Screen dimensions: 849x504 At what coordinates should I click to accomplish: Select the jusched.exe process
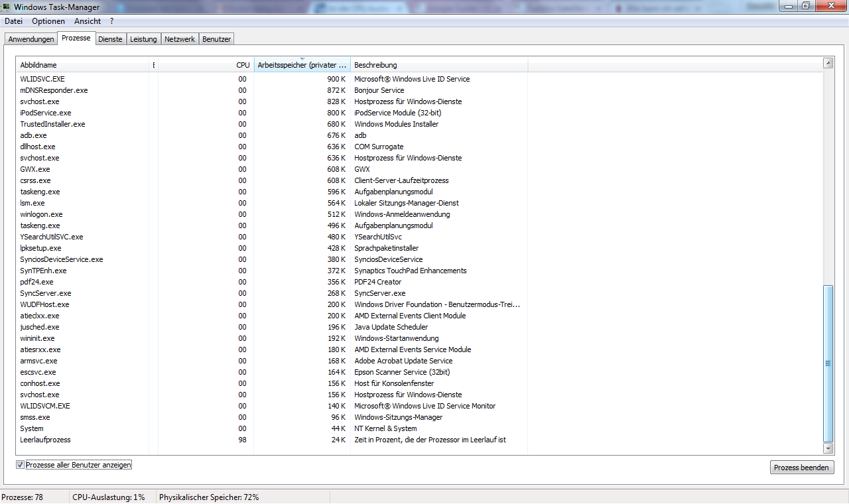point(40,327)
